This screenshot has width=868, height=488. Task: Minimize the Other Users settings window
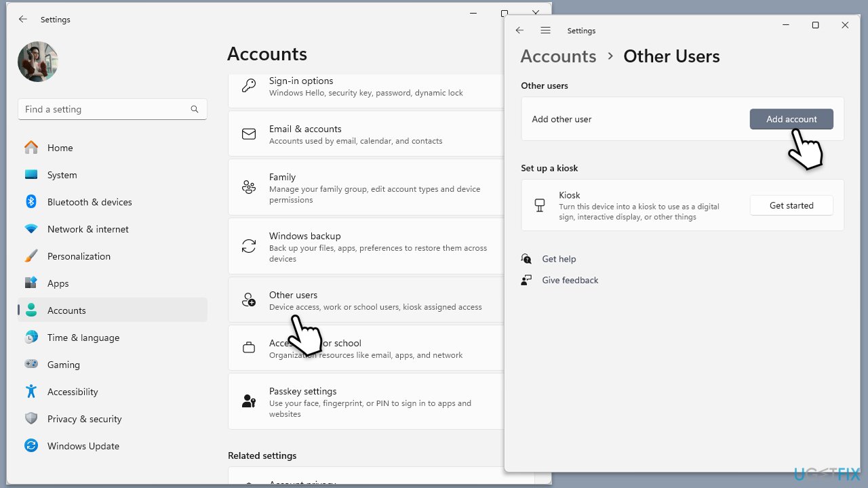click(x=786, y=25)
